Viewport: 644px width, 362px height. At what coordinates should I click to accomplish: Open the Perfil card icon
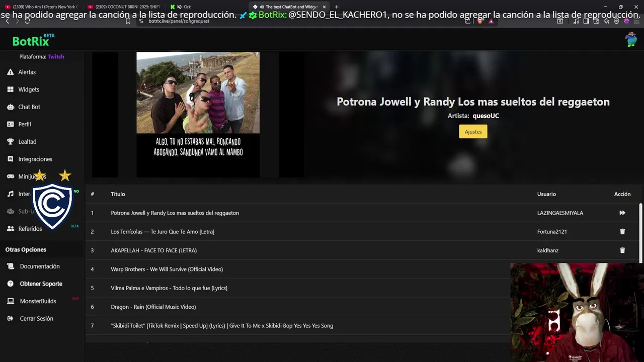tap(10, 124)
